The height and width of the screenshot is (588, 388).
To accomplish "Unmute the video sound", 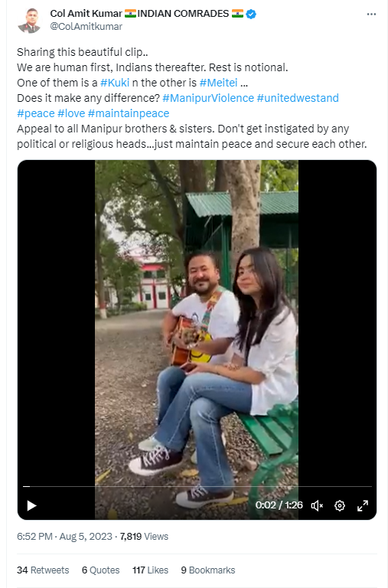I will pyautogui.click(x=317, y=505).
